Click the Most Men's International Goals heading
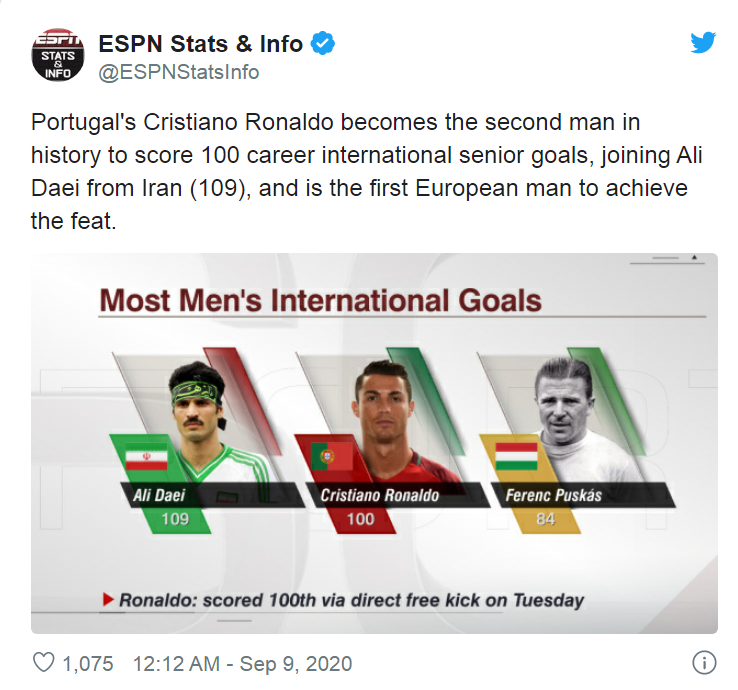The width and height of the screenshot is (738, 690). (321, 300)
